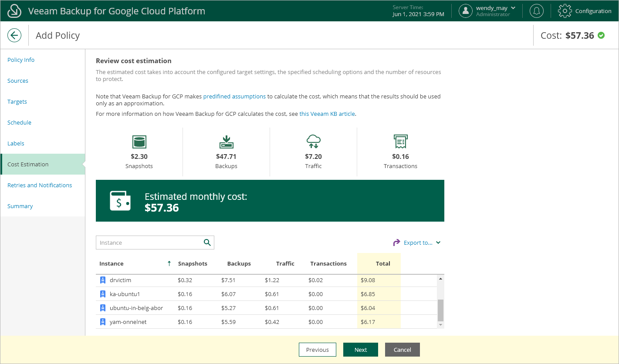Screen dimensions: 619x364
Task: Click the Export to arrow icon
Action: 396,243
